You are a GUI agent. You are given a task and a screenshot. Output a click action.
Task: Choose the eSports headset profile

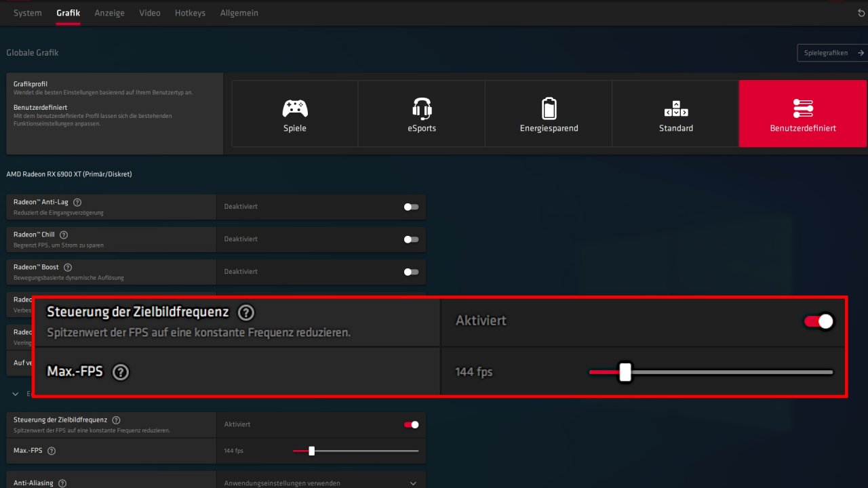click(422, 114)
